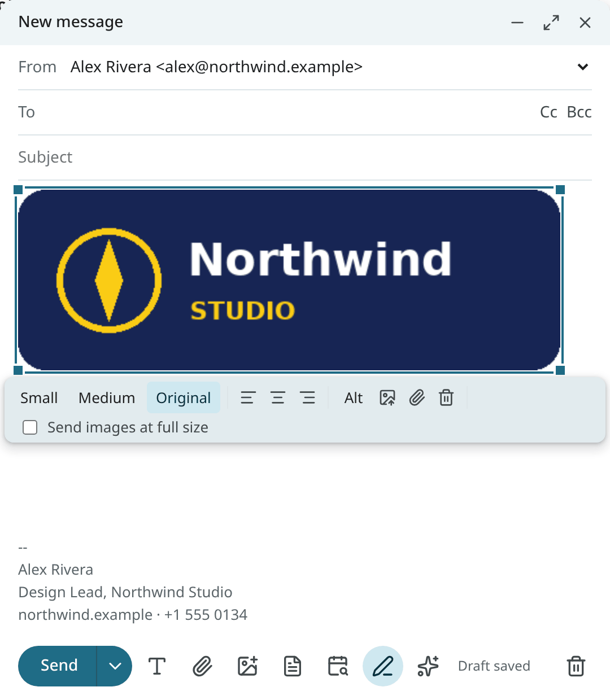Set image size to Medium
The image size is (610, 700).
107,398
